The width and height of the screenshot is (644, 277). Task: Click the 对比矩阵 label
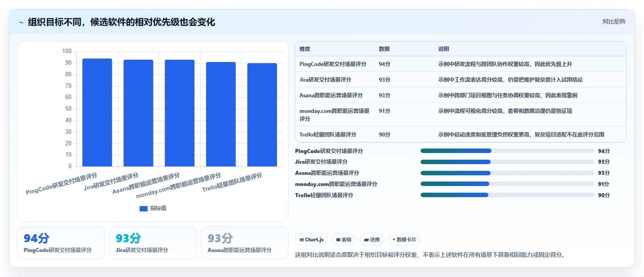614,21
